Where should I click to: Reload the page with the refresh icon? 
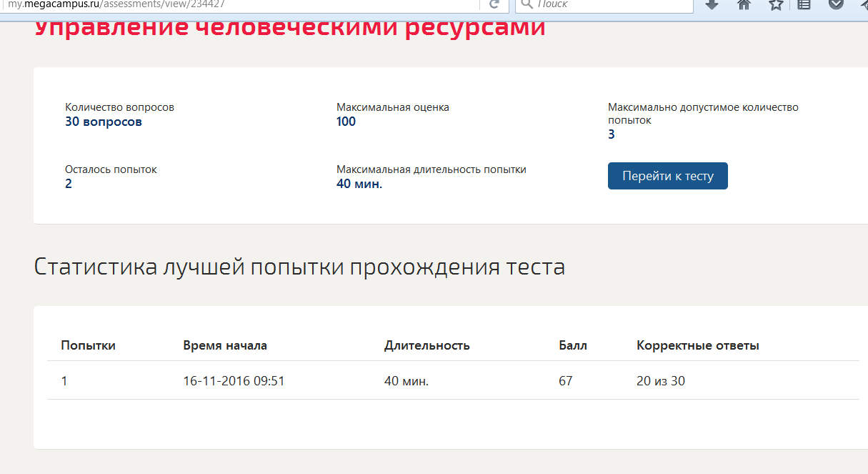pyautogui.click(x=494, y=4)
